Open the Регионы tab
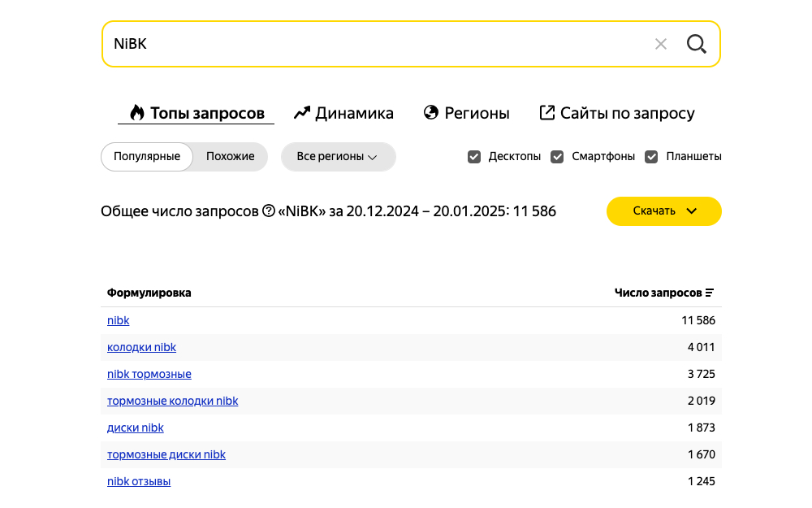The width and height of the screenshot is (812, 508). [x=467, y=114]
